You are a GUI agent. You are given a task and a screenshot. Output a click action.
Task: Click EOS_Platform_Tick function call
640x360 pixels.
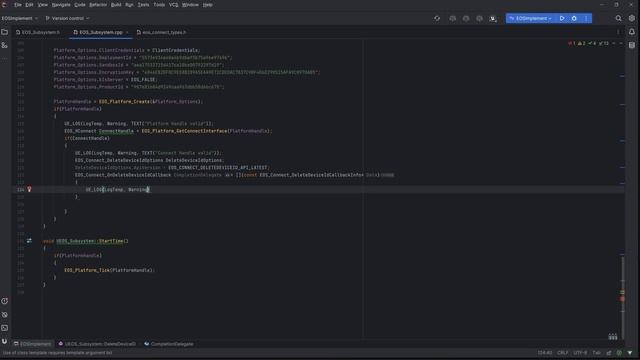87,270
